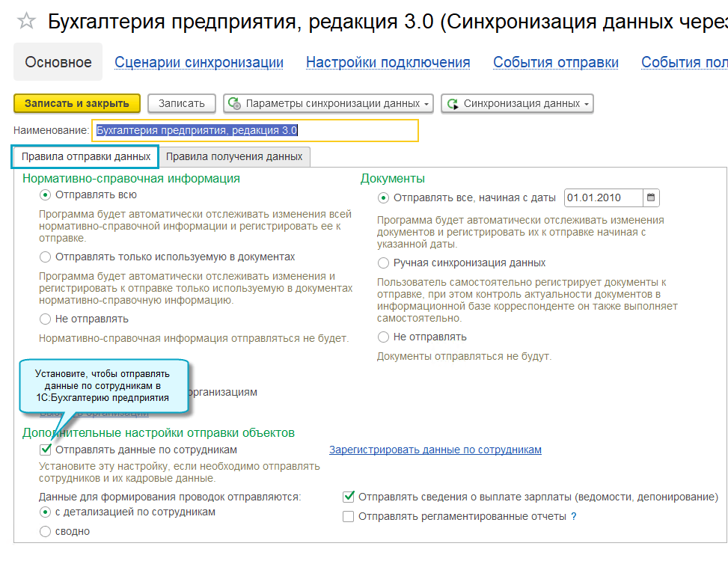728x570 pixels.
Task: Switch to Правила получения данных tab
Action: tap(234, 157)
